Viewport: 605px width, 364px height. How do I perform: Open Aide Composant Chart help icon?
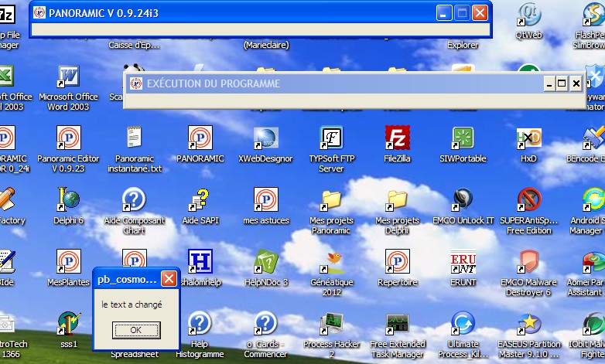tap(134, 199)
